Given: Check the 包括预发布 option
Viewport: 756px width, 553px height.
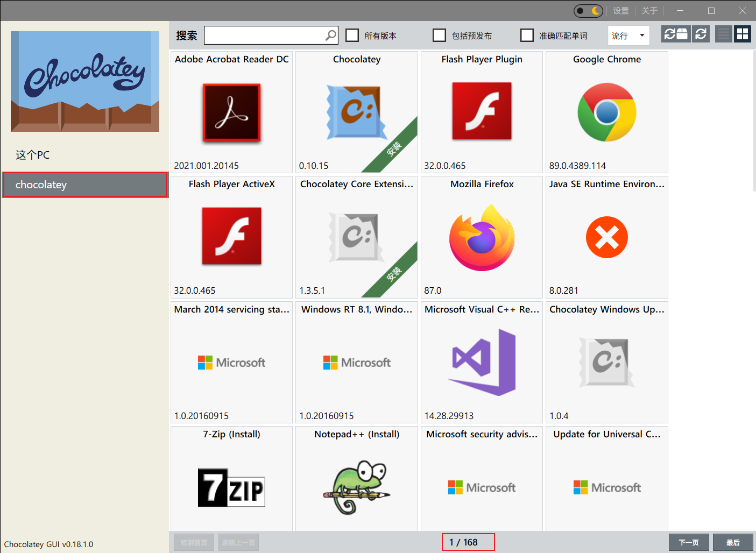Looking at the screenshot, I should point(439,35).
